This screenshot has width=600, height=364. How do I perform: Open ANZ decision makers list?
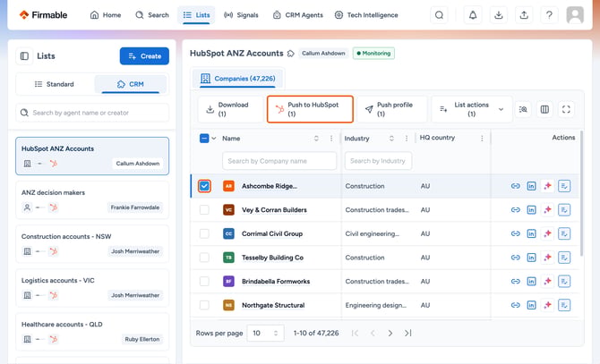pyautogui.click(x=92, y=199)
